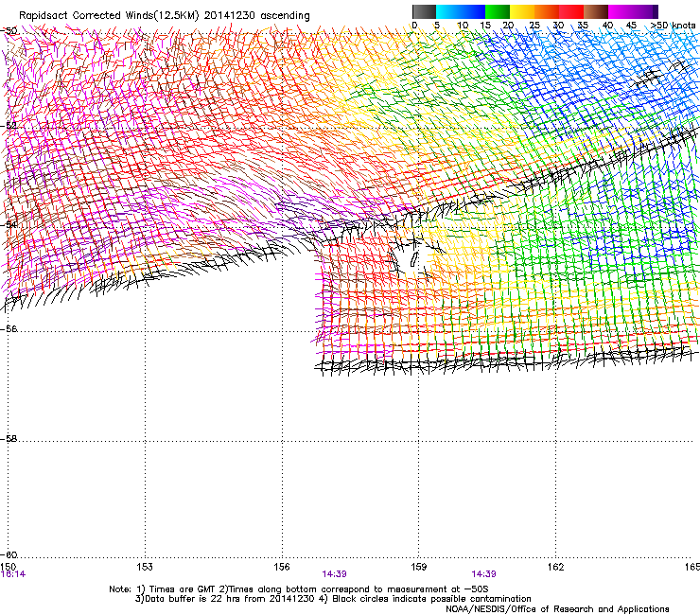Click the longitude label 156
Image resolution: width=700 pixels, height=615 pixels.
(282, 567)
